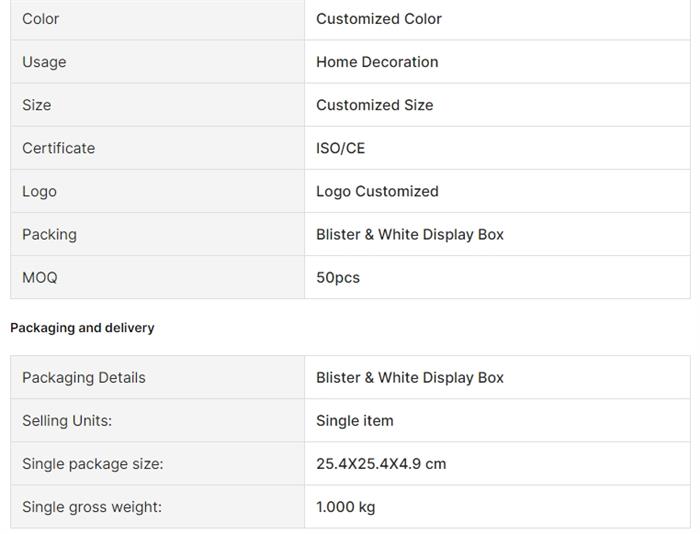The image size is (700, 534).
Task: Click the 1.000 kg gross weight value
Action: (x=345, y=507)
